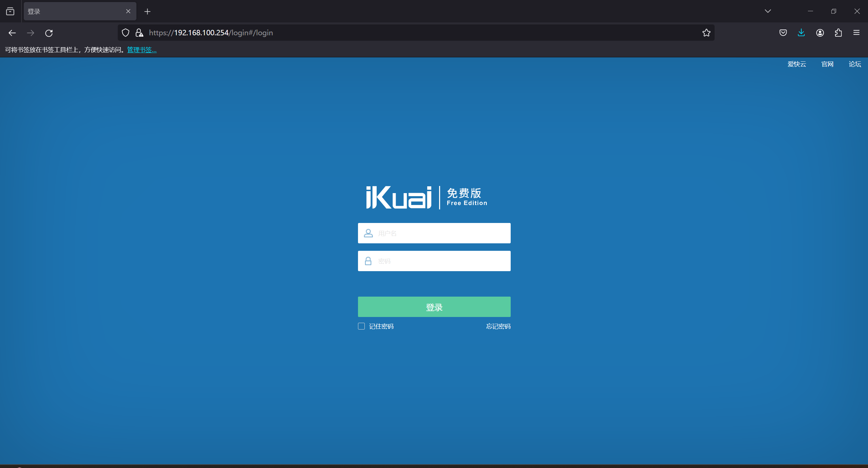
Task: Reload the login page
Action: pyautogui.click(x=49, y=33)
